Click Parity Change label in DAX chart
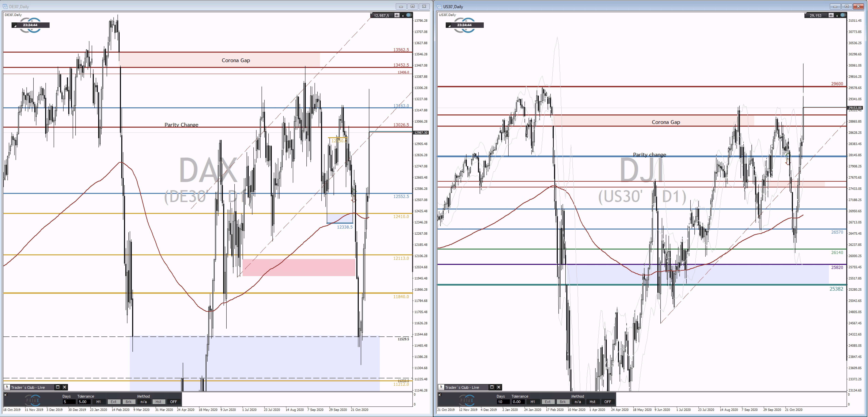This screenshot has width=868, height=417. pyautogui.click(x=181, y=125)
